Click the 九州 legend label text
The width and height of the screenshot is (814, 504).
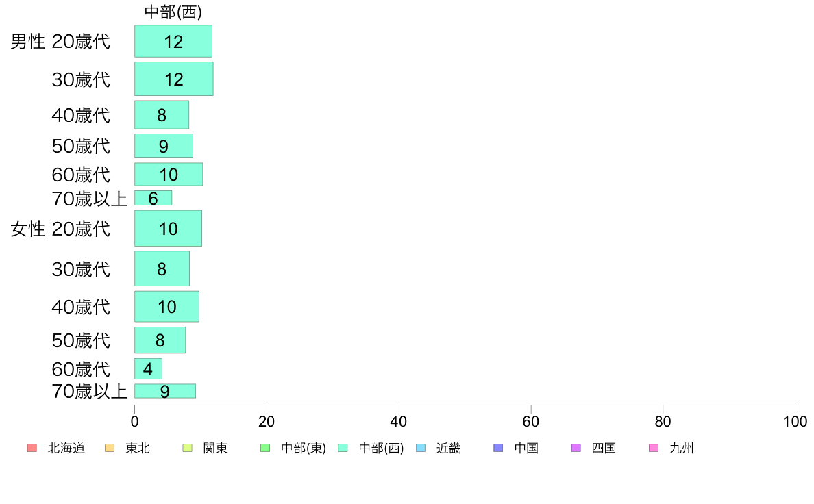pos(681,448)
